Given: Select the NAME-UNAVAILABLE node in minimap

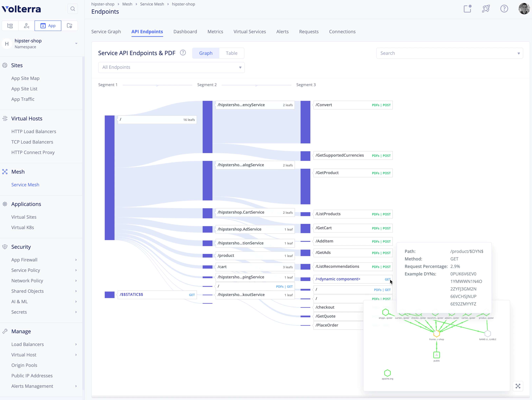Looking at the screenshot, I should (x=488, y=334).
